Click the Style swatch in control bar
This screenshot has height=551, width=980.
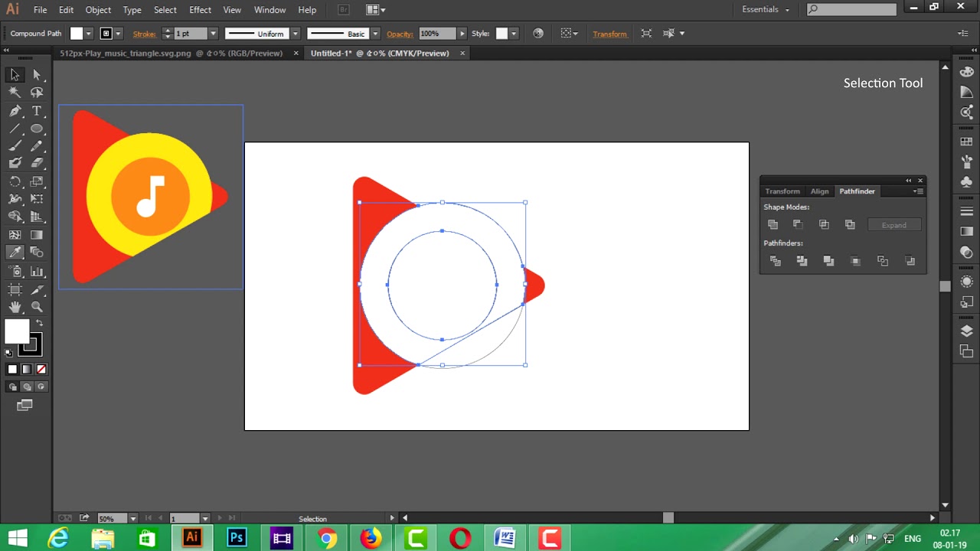501,34
